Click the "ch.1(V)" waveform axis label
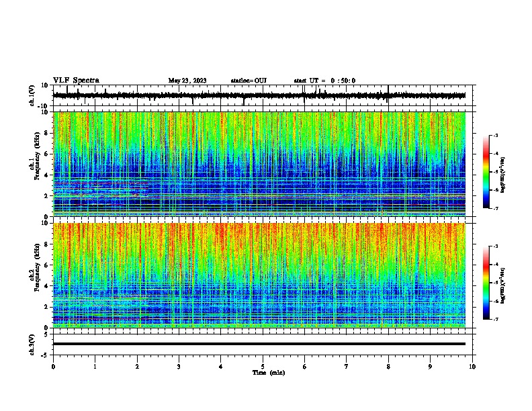 tap(32, 95)
